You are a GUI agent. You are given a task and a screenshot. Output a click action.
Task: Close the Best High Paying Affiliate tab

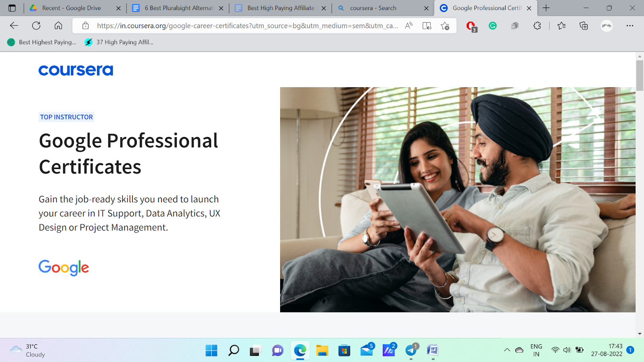(x=324, y=8)
